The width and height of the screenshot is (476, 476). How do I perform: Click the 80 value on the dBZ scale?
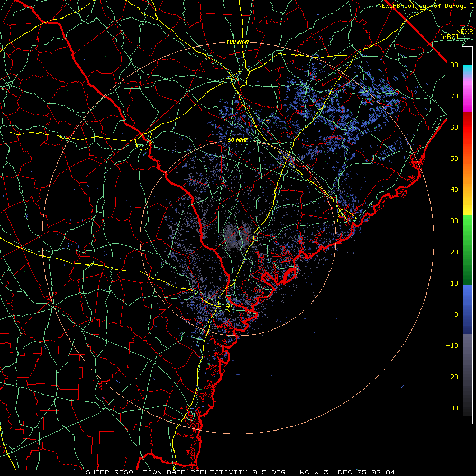pos(454,65)
